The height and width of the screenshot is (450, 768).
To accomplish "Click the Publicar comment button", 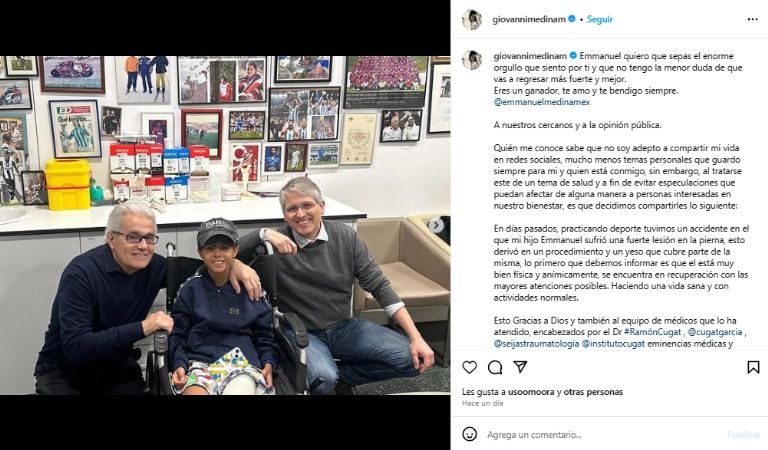I will 743,434.
